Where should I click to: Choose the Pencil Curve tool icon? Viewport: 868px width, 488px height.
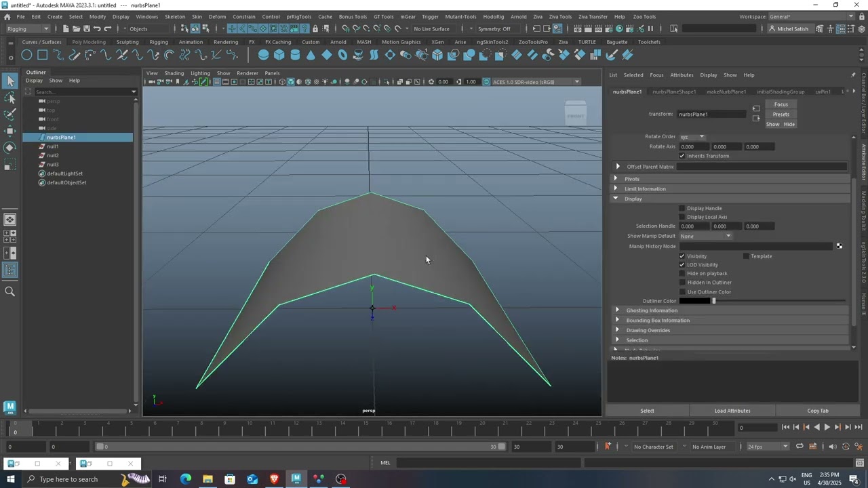pos(75,55)
